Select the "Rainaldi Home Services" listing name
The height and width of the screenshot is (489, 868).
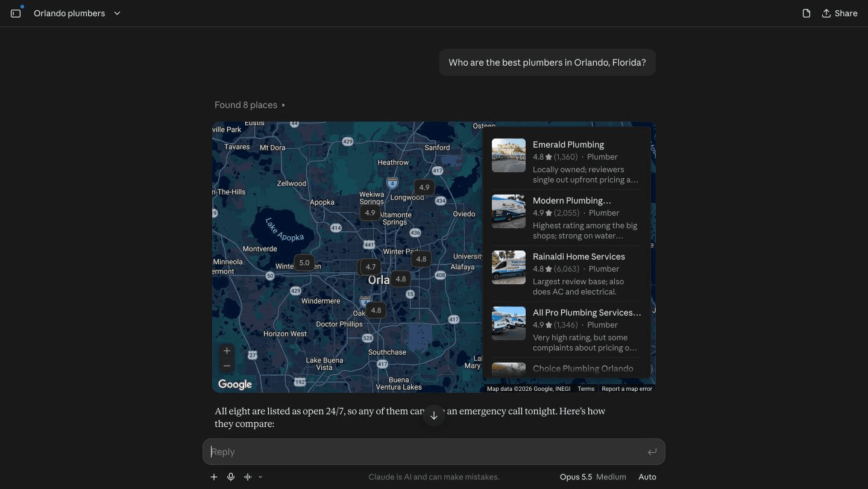[579, 257]
